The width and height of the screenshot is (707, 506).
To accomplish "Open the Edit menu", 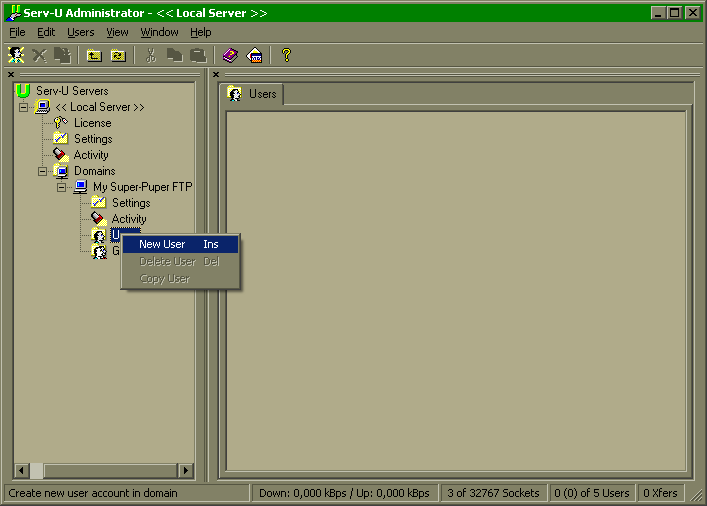I will [x=46, y=32].
